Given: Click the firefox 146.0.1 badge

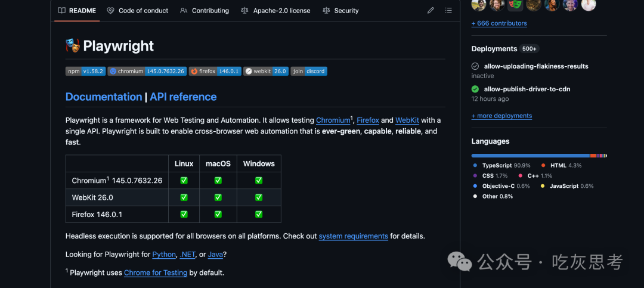Looking at the screenshot, I should click(x=215, y=71).
